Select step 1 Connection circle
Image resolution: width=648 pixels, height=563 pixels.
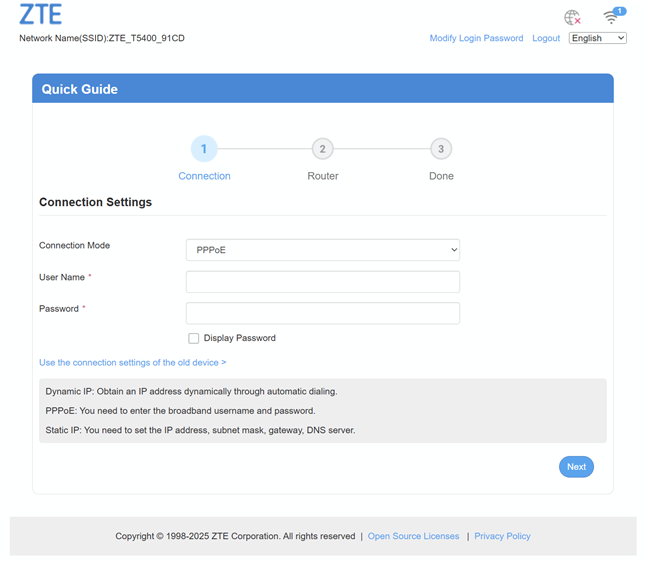click(x=204, y=149)
